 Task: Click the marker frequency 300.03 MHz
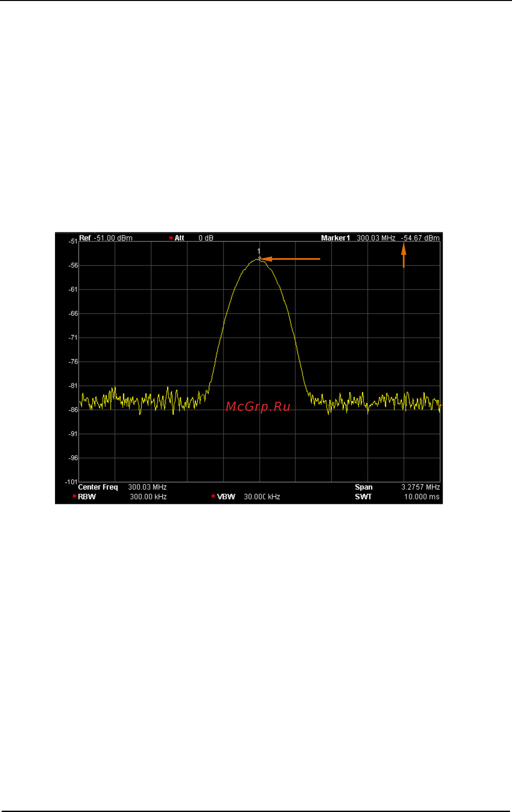[375, 238]
